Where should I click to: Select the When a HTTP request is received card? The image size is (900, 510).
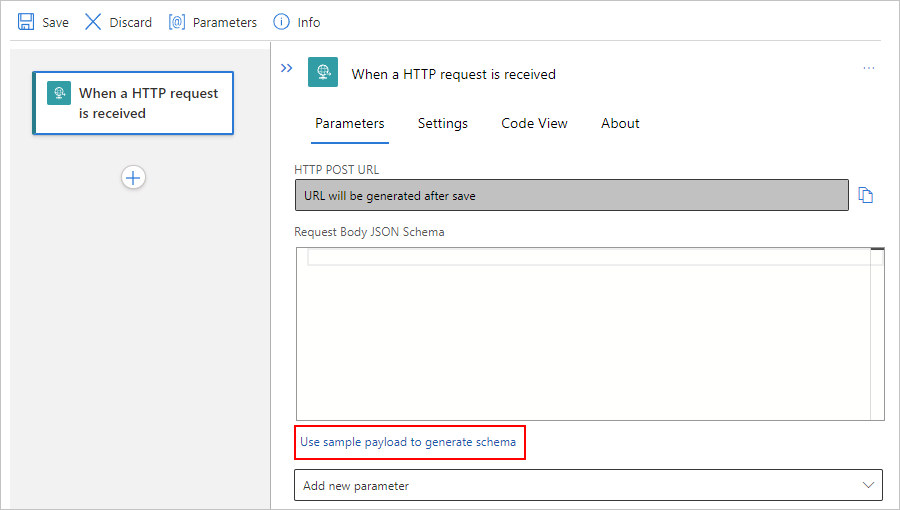click(148, 103)
